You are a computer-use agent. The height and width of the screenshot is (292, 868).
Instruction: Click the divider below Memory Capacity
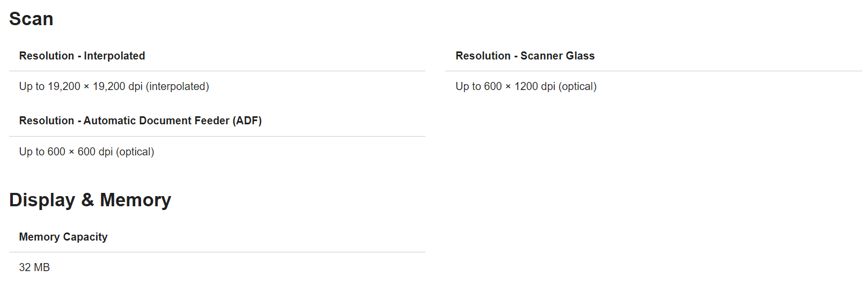[217, 252]
